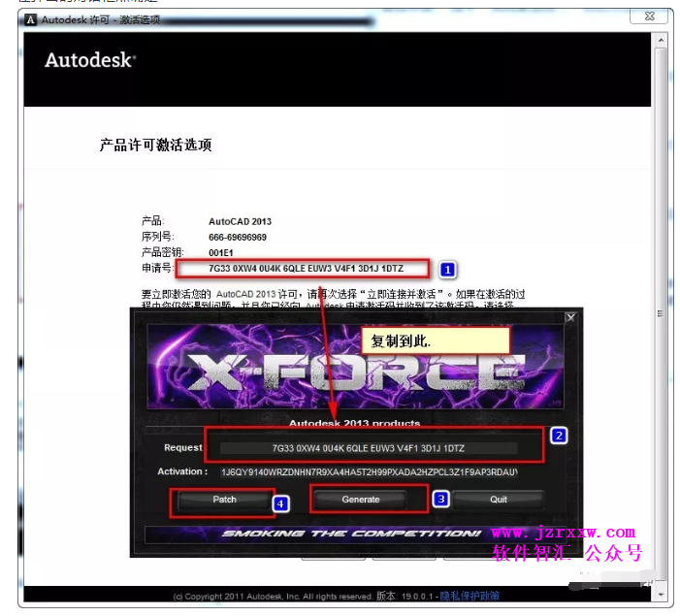Click the scrollbar down arrow
Image resolution: width=680 pixels, height=616 pixels.
[661, 595]
